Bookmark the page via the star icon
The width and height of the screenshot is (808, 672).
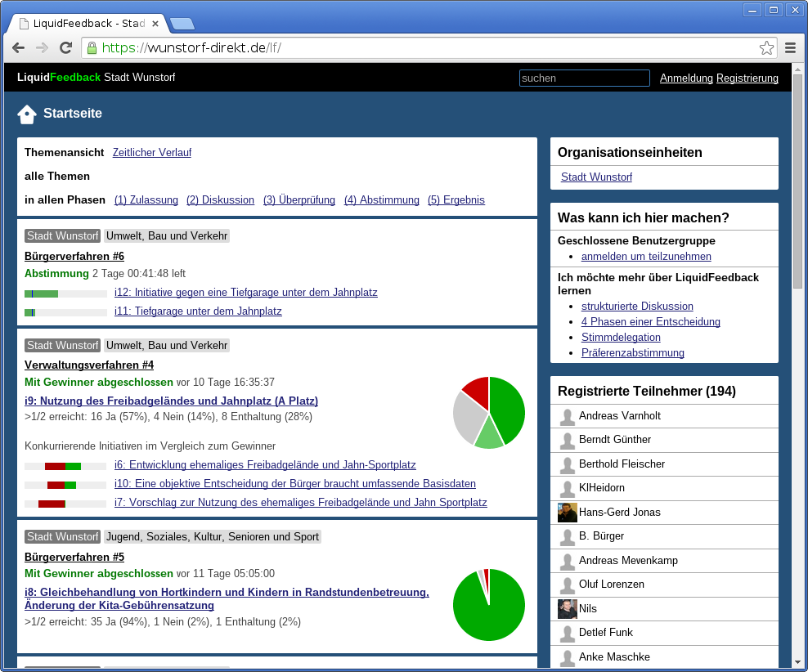767,48
